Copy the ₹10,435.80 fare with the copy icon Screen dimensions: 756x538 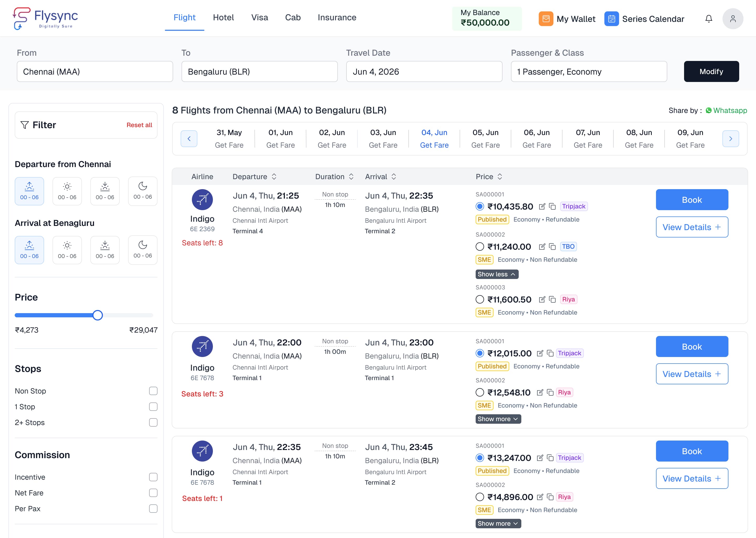pos(552,206)
